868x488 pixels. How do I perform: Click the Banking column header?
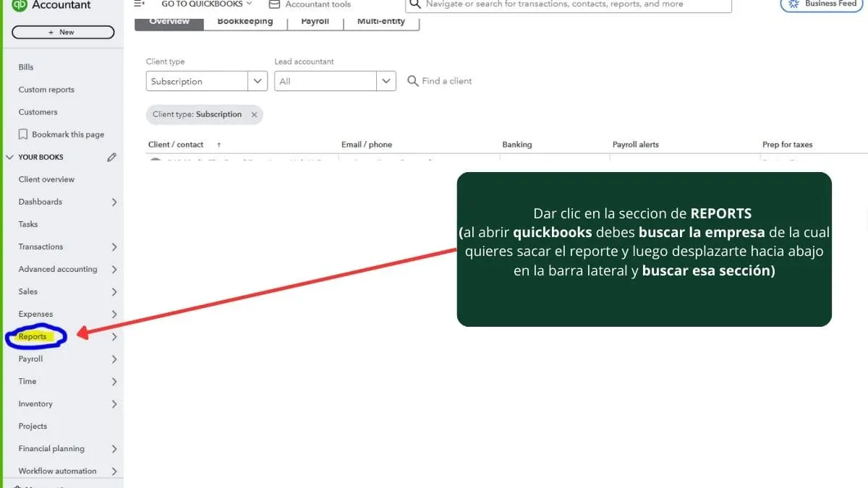(x=517, y=145)
